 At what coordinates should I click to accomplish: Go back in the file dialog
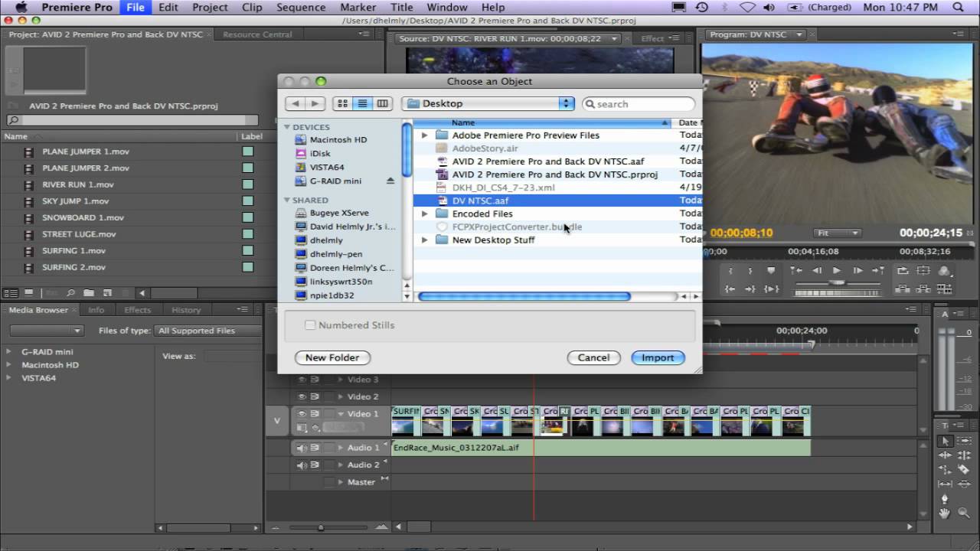(295, 103)
